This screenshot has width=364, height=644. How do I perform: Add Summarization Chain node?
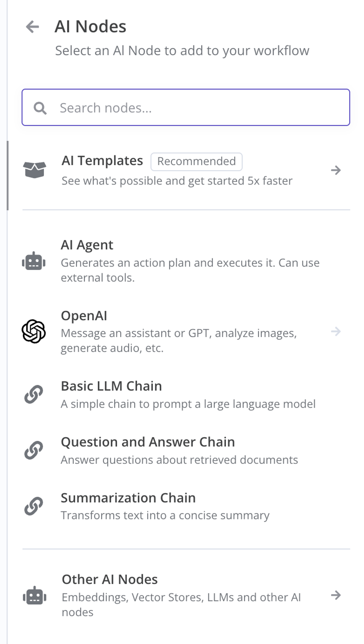128,498
